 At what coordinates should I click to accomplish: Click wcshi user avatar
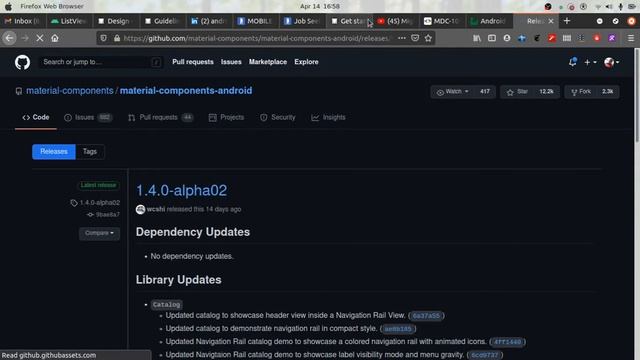click(x=140, y=209)
